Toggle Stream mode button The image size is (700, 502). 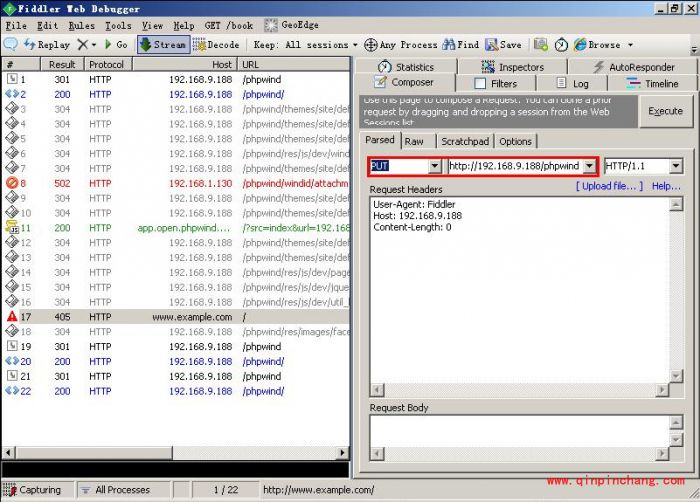(162, 45)
